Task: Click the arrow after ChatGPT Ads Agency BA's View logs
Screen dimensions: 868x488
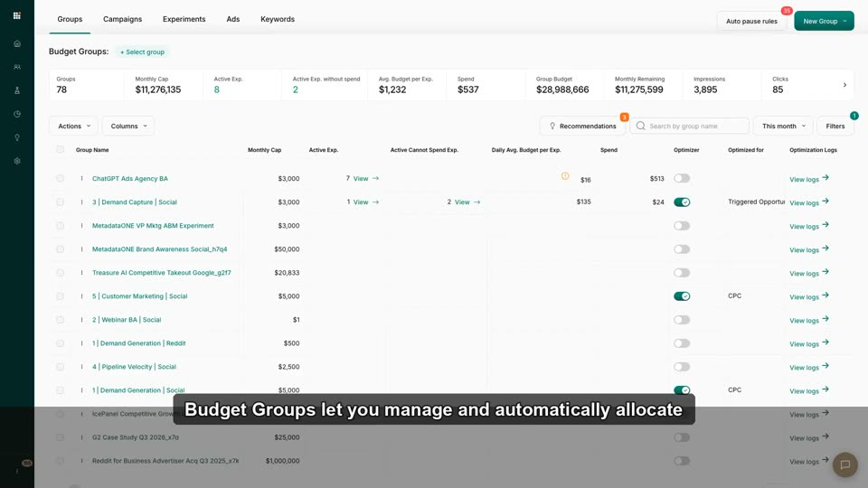Action: pos(826,178)
